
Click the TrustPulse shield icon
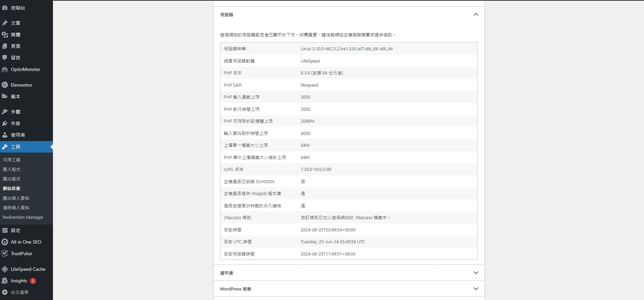point(5,253)
